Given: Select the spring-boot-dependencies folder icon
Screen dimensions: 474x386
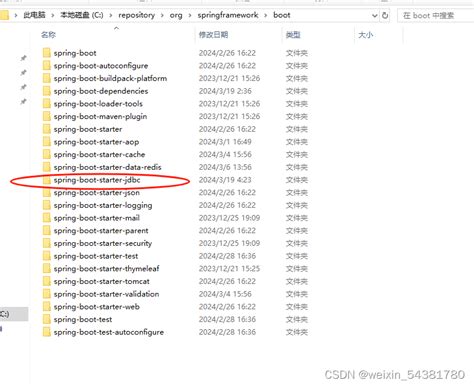Looking at the screenshot, I should pos(47,91).
